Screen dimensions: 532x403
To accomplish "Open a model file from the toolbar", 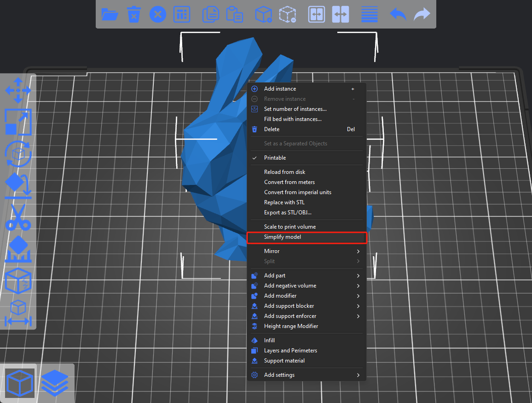I will (109, 14).
